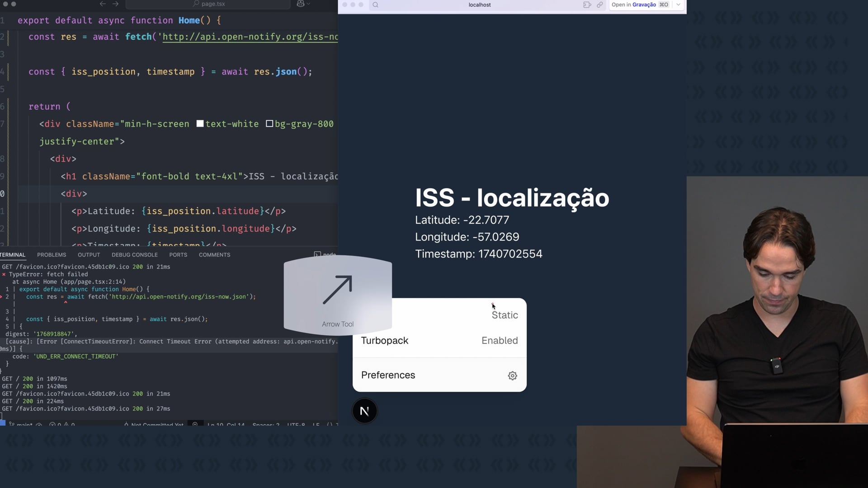868x488 pixels.
Task: Click the Copilot icon in title bar
Action: [x=301, y=4]
